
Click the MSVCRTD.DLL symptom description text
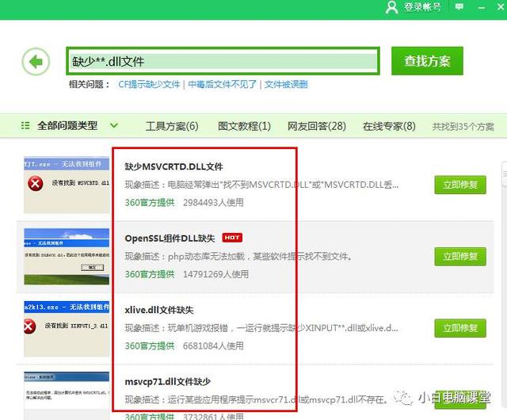coord(261,185)
